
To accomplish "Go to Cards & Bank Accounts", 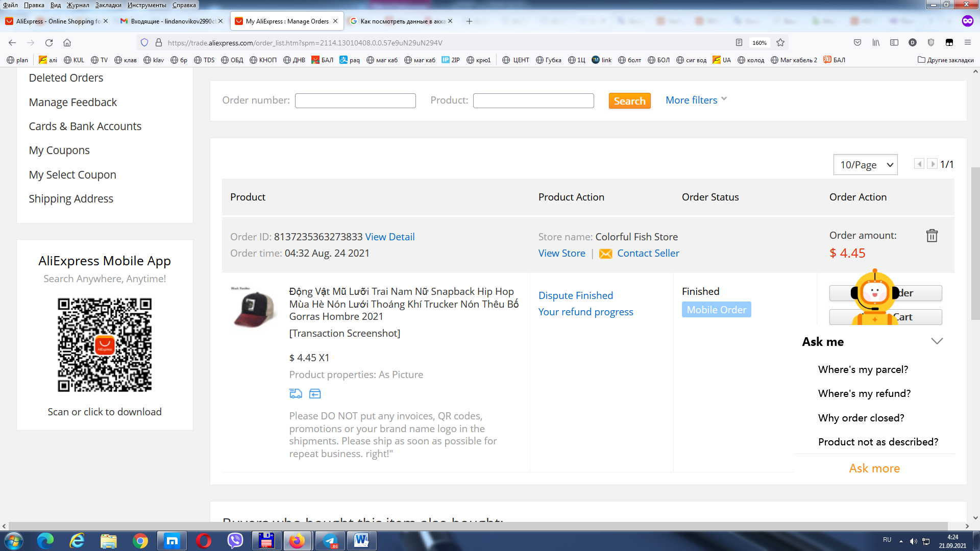I will [x=85, y=127].
